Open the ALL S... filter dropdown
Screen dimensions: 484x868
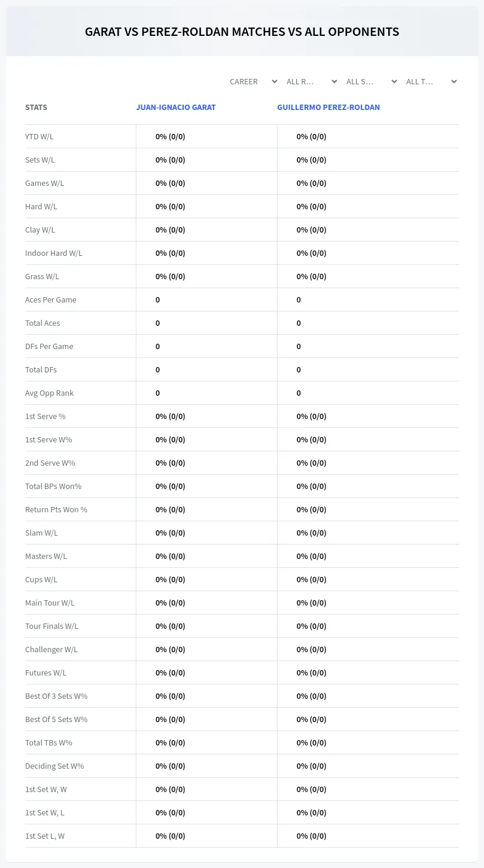click(x=371, y=81)
